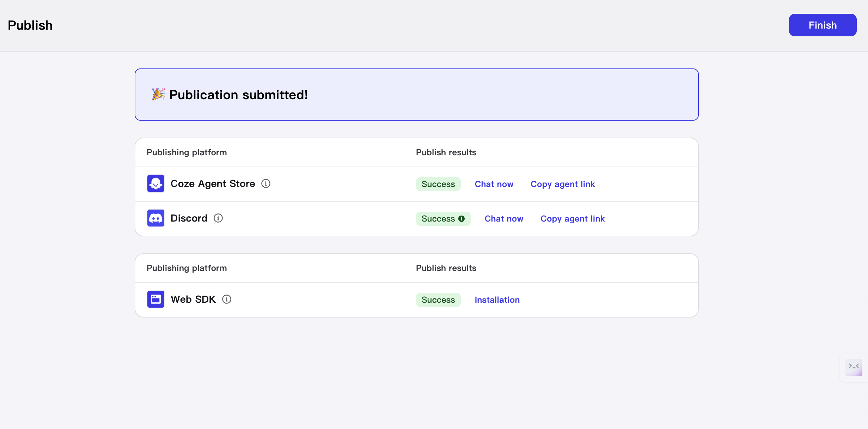Click the party popper celebration emoji
The height and width of the screenshot is (429, 868).
point(158,94)
